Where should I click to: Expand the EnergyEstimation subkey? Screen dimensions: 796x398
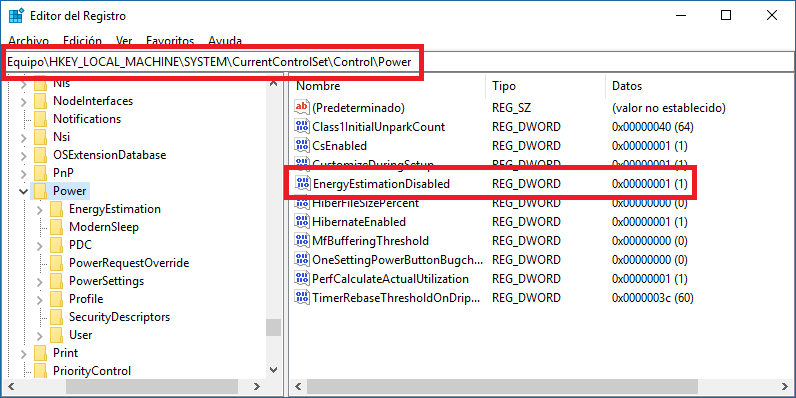click(40, 209)
